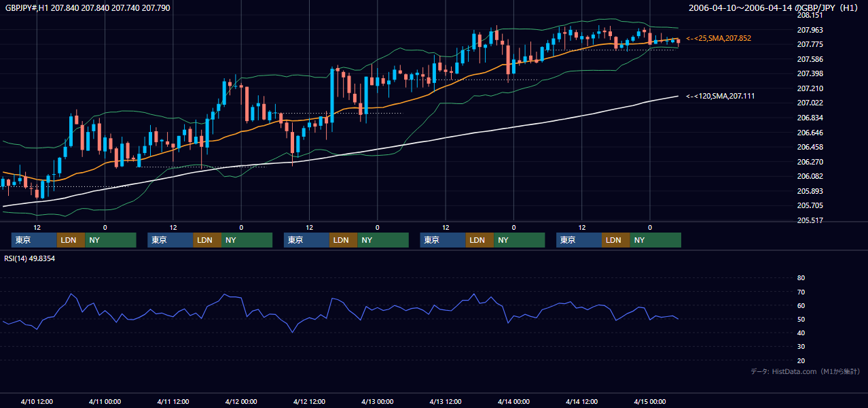Image resolution: width=868 pixels, height=408 pixels.
Task: Click price axis value 206.082
Action: 810,176
